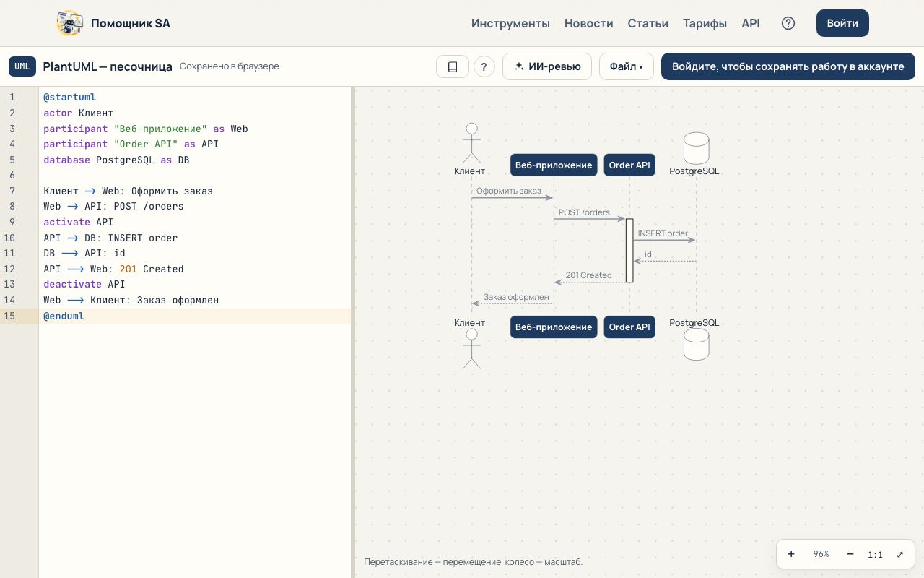Click the Помощник SA site title
The height and width of the screenshot is (578, 924).
tap(131, 23)
